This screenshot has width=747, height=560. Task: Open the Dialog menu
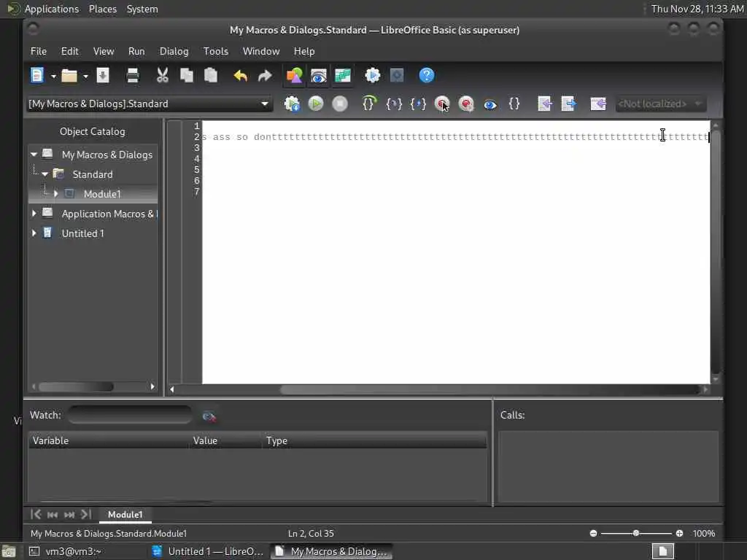click(x=174, y=51)
